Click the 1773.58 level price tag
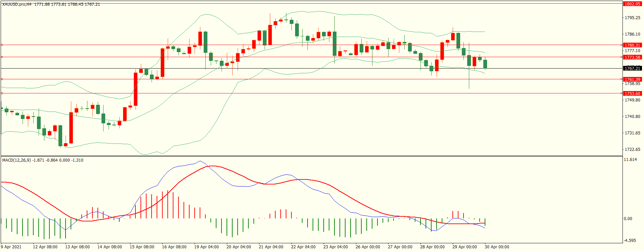The width and height of the screenshot is (644, 251). pos(632,57)
